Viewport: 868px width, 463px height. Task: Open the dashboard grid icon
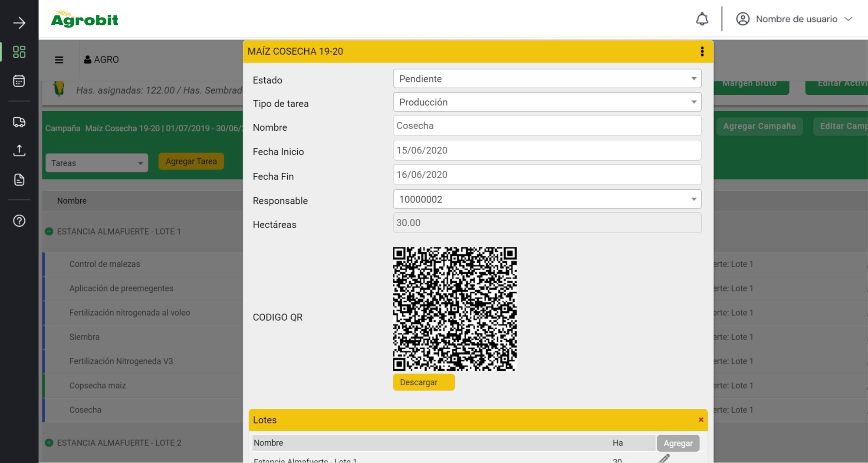coord(19,52)
